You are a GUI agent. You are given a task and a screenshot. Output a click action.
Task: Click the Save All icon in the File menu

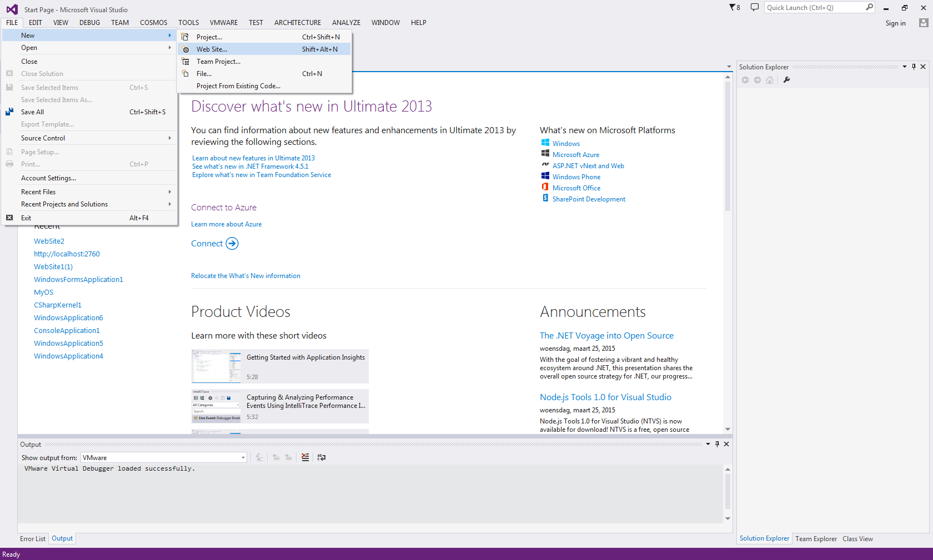(9, 112)
